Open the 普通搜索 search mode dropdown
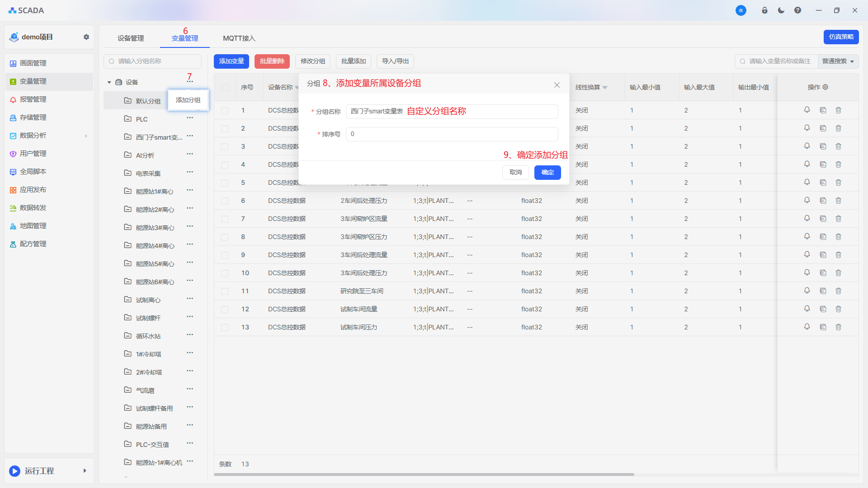The width and height of the screenshot is (868, 488). 838,61
